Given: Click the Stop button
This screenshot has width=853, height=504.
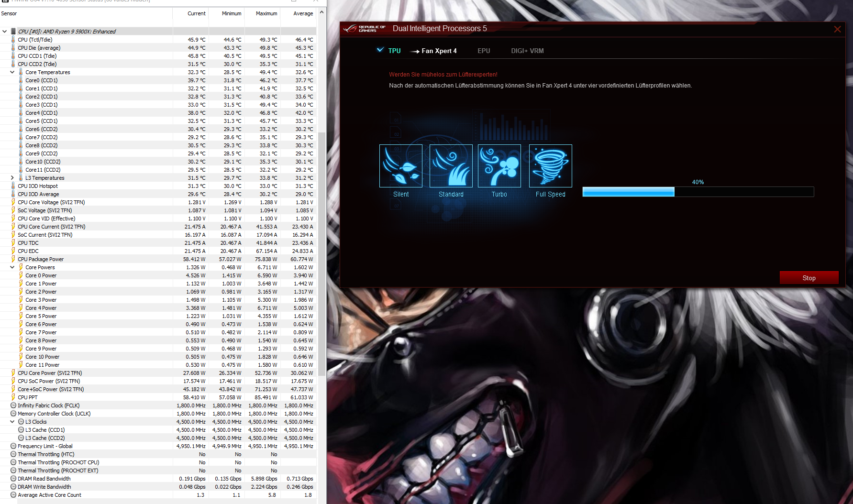Looking at the screenshot, I should point(809,278).
